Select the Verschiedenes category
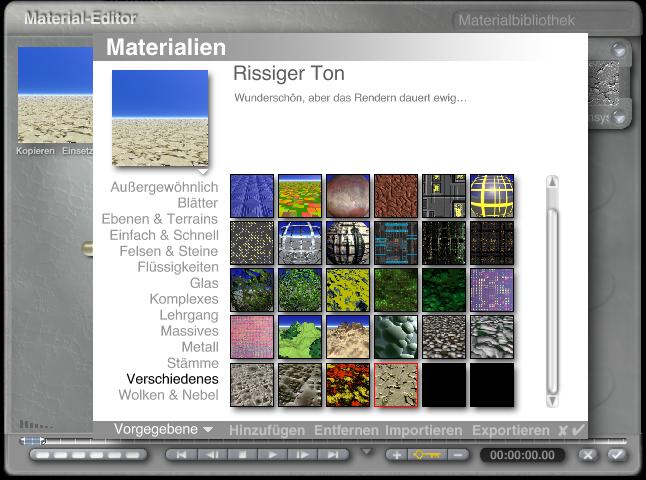The height and width of the screenshot is (480, 646). click(x=172, y=379)
